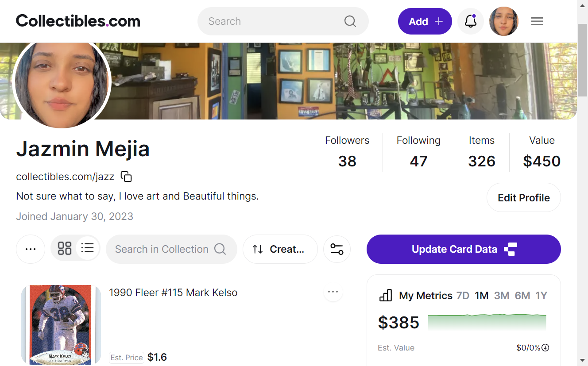Image resolution: width=588 pixels, height=366 pixels.
Task: Open the Mark Kelso card thumbnail
Action: (61, 324)
